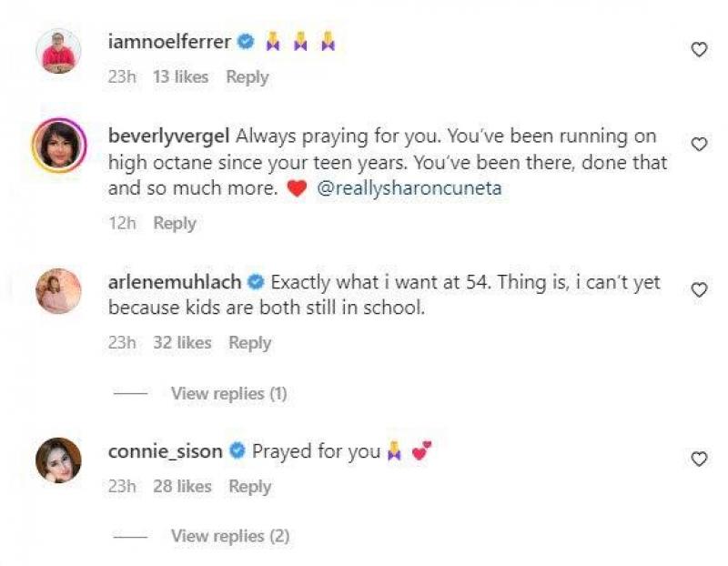Like arlenemuhlach's comment with the heart
The image size is (728, 566).
click(699, 290)
